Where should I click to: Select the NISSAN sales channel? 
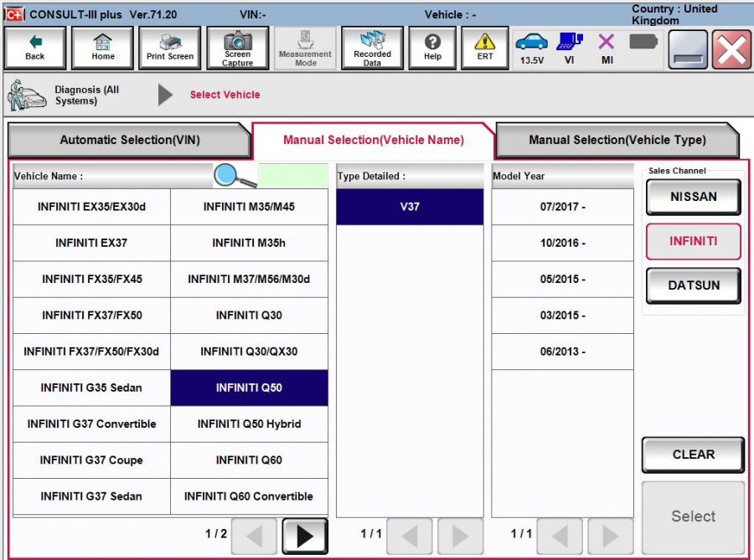tap(692, 197)
